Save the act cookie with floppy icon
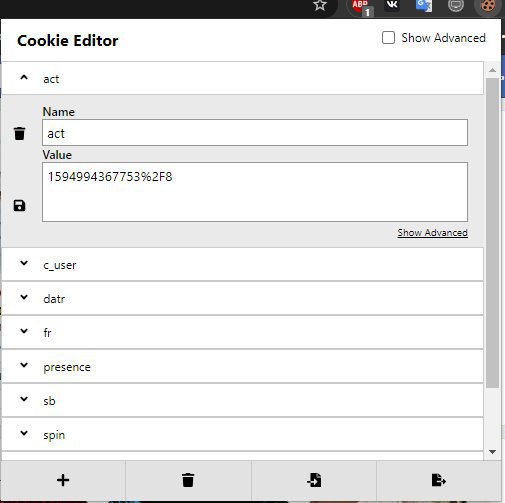The height and width of the screenshot is (503, 505). pyautogui.click(x=19, y=205)
